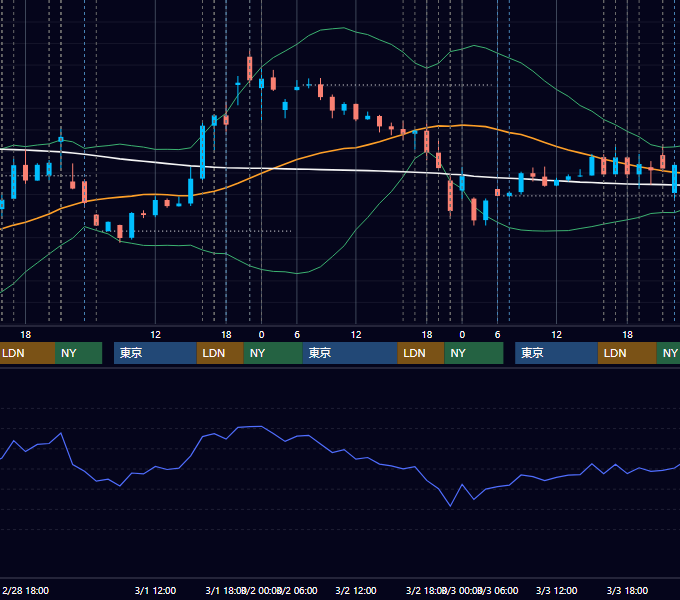Screen dimensions: 680x600
Task: Click the 3/3 06:00 date label
Action: coord(500,590)
